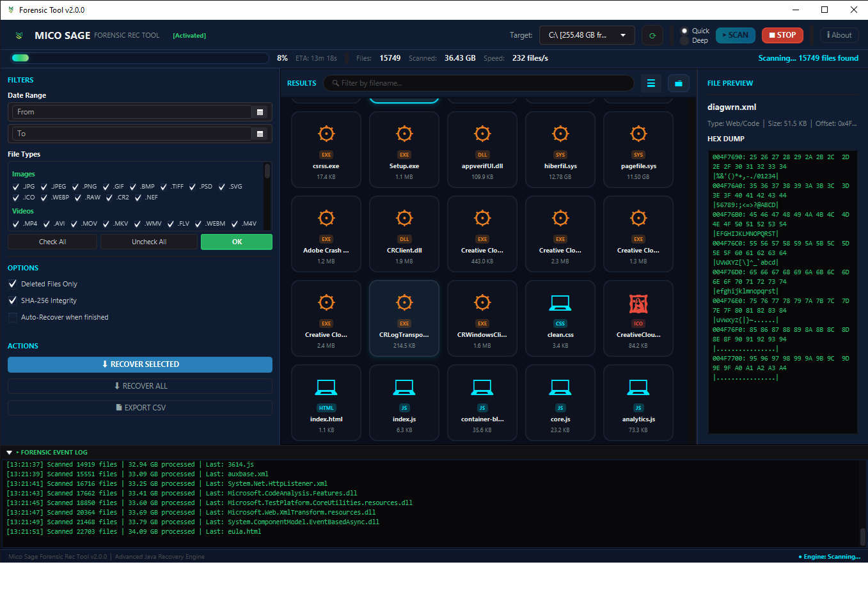Open the Target drive dropdown

point(587,36)
